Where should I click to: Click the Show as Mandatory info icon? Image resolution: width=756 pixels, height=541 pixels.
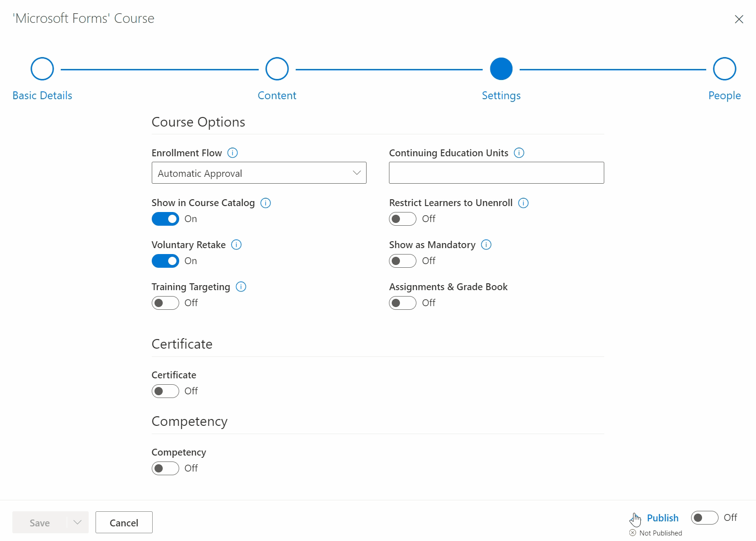click(x=486, y=245)
